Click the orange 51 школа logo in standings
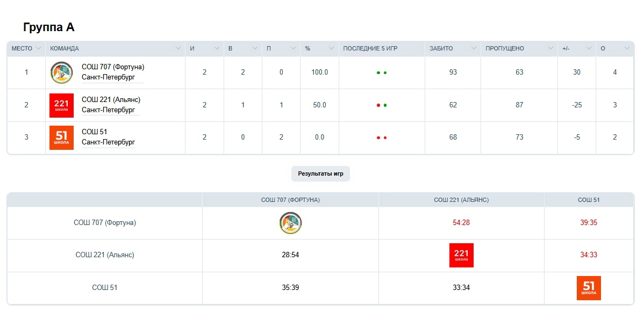The height and width of the screenshot is (312, 644). [61, 137]
